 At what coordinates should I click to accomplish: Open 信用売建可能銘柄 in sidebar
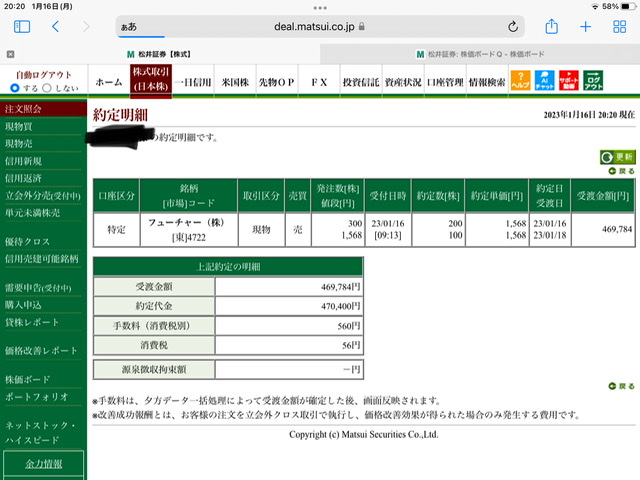tap(41, 259)
